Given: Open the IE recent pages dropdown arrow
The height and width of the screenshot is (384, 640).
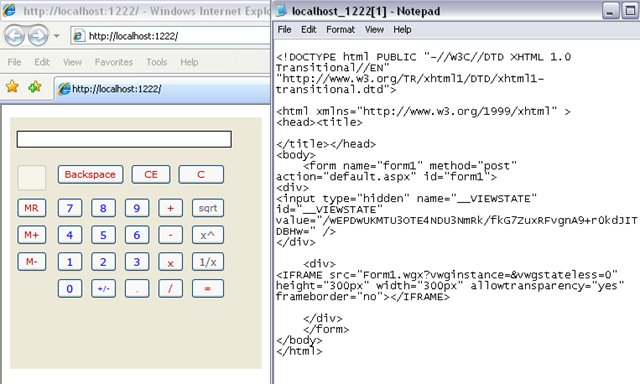Looking at the screenshot, I should [57, 36].
